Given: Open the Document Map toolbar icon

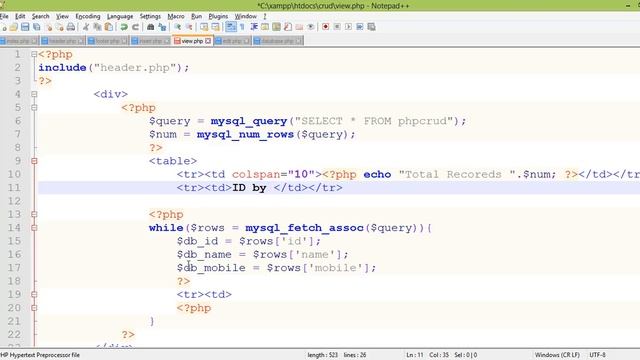Looking at the screenshot, I should coord(276,27).
